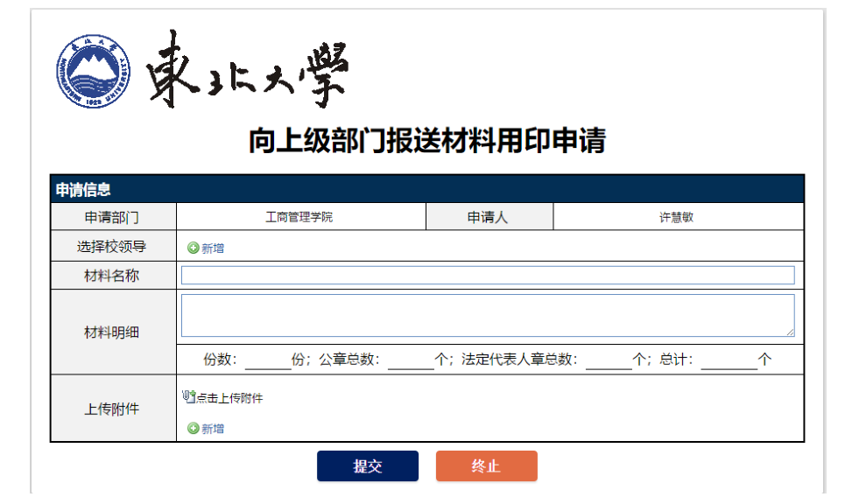This screenshot has height=504, width=845.
Task: Click green plus icon in 上传附件 row
Action: (193, 429)
